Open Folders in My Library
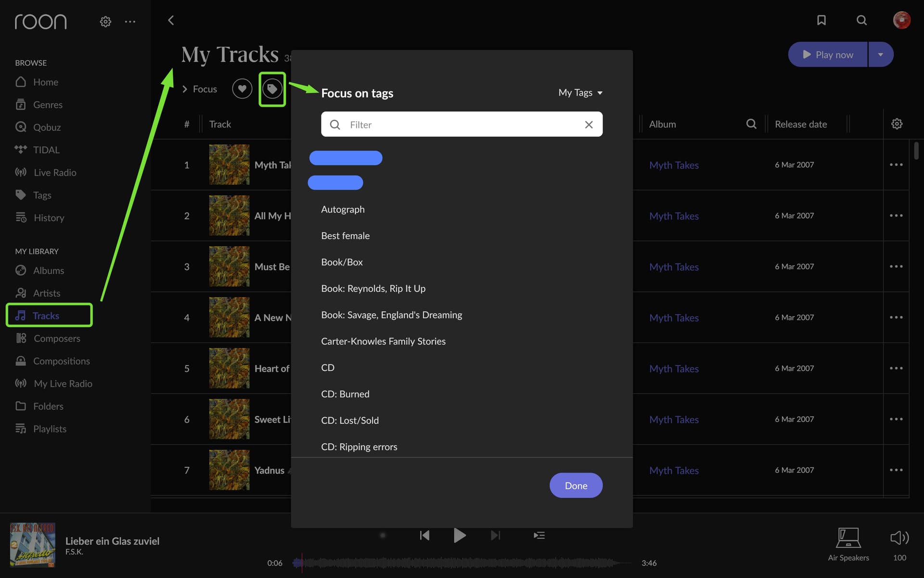The image size is (924, 578). (39, 406)
